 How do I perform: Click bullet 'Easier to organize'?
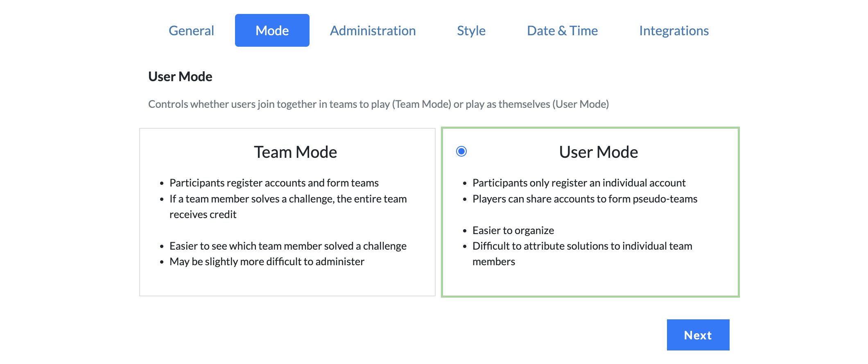pos(513,230)
